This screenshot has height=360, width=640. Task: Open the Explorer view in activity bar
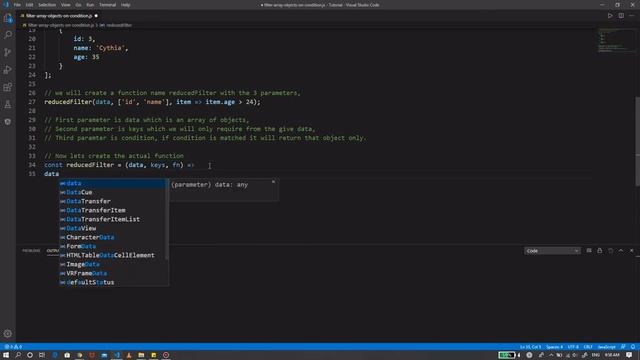(x=8, y=18)
